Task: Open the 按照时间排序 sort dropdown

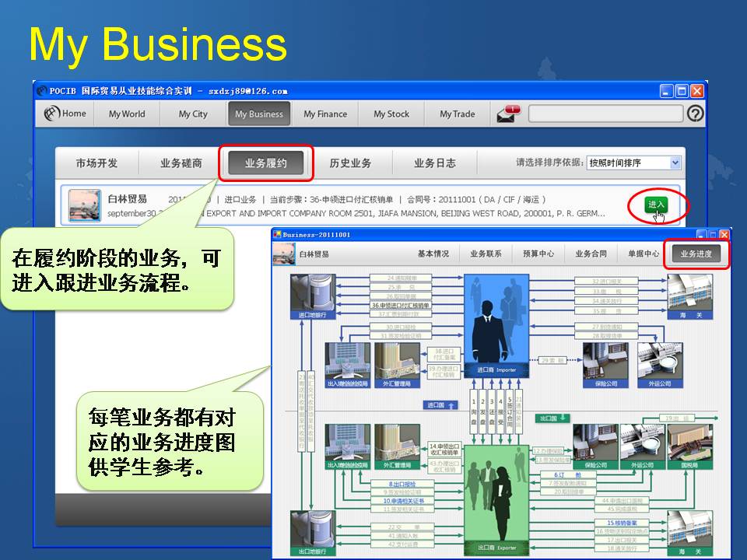Action: click(x=633, y=163)
